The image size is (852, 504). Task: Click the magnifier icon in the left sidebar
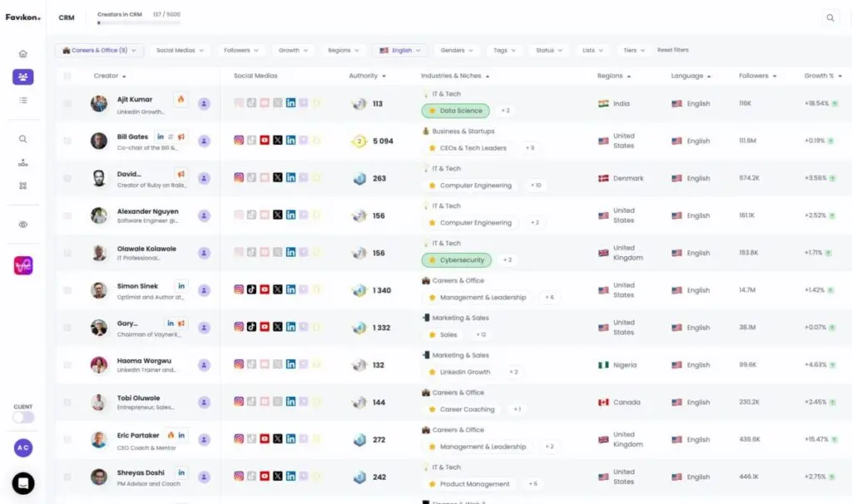(x=23, y=139)
